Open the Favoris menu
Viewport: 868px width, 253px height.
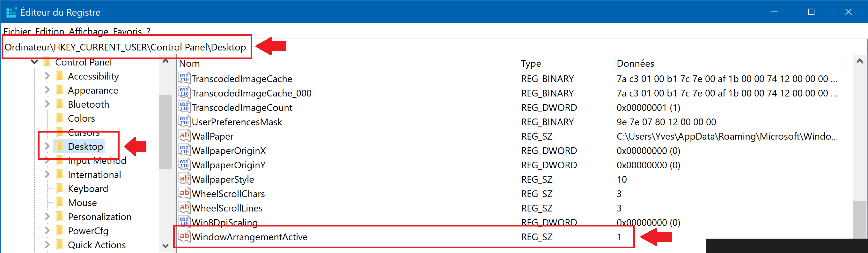(127, 31)
